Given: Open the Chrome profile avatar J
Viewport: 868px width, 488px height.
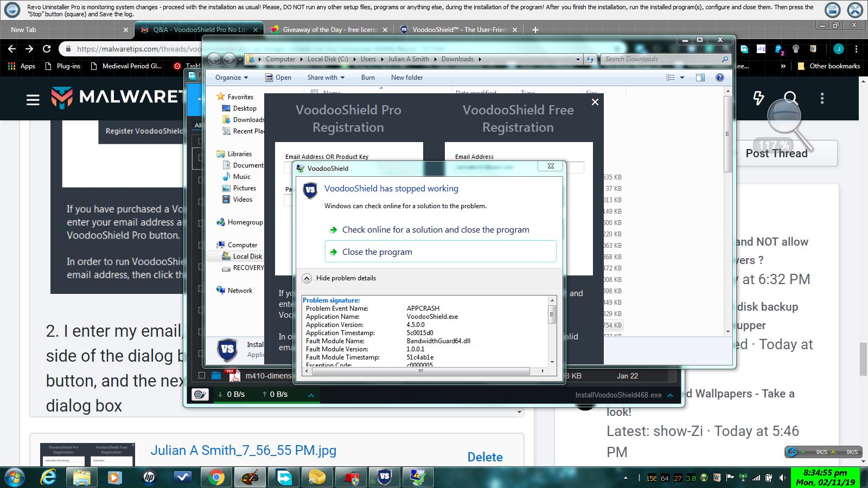Looking at the screenshot, I should [839, 49].
